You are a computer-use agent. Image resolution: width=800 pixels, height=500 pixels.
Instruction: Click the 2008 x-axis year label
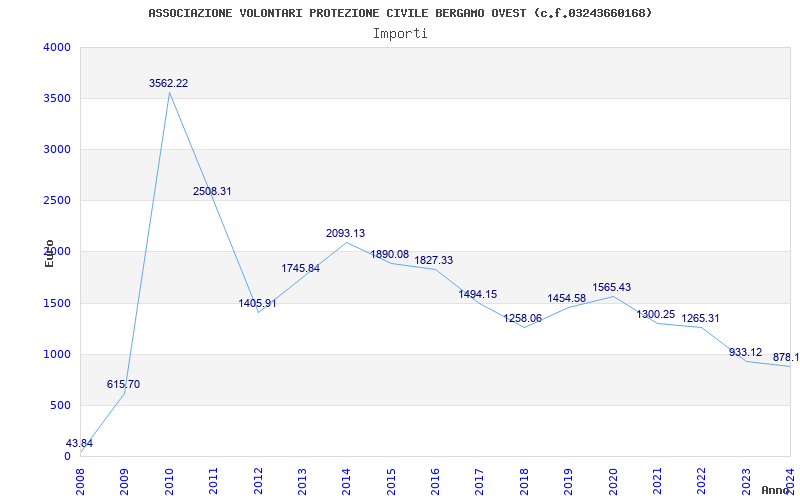pos(81,481)
